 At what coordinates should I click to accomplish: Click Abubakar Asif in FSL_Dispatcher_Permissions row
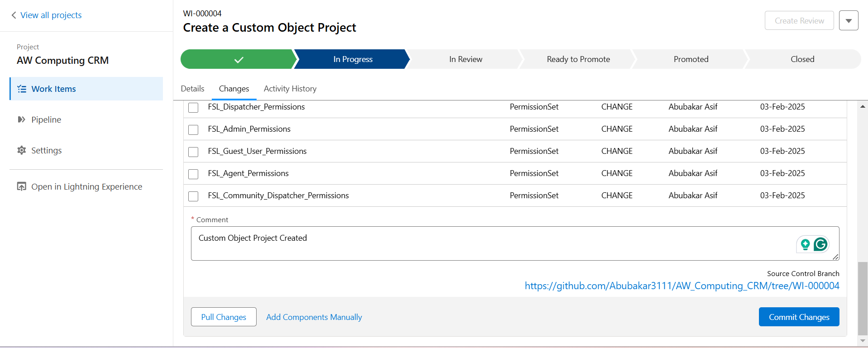tap(693, 107)
